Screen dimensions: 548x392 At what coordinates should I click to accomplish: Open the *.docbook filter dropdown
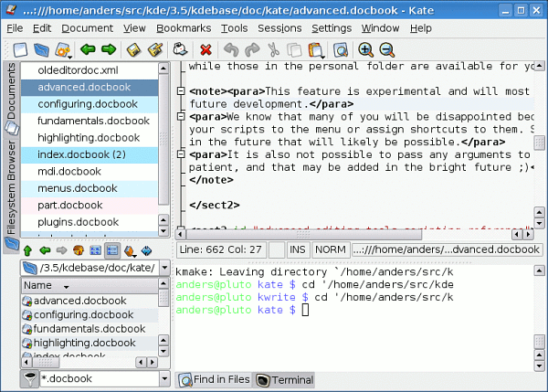(163, 378)
